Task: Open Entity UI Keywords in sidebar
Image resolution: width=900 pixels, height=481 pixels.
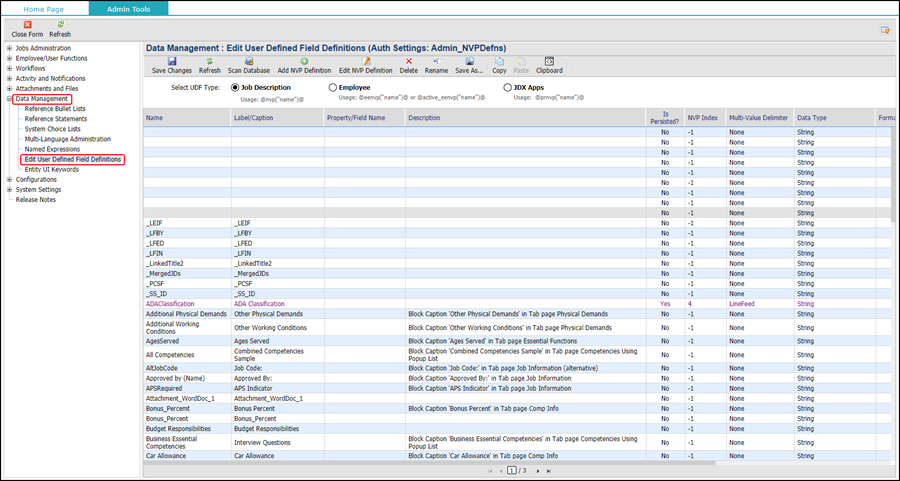Action: [x=51, y=169]
